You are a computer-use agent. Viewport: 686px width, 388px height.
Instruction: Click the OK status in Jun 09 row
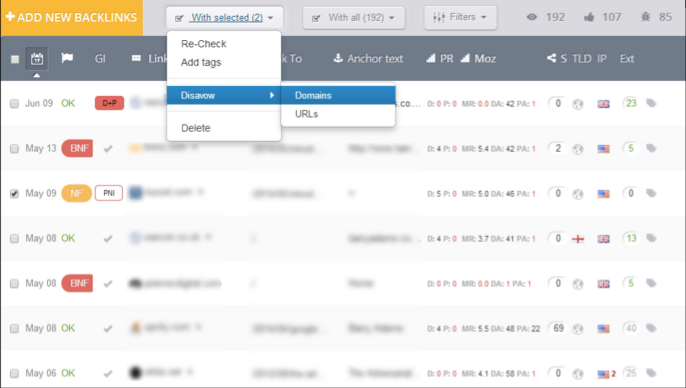tap(68, 103)
